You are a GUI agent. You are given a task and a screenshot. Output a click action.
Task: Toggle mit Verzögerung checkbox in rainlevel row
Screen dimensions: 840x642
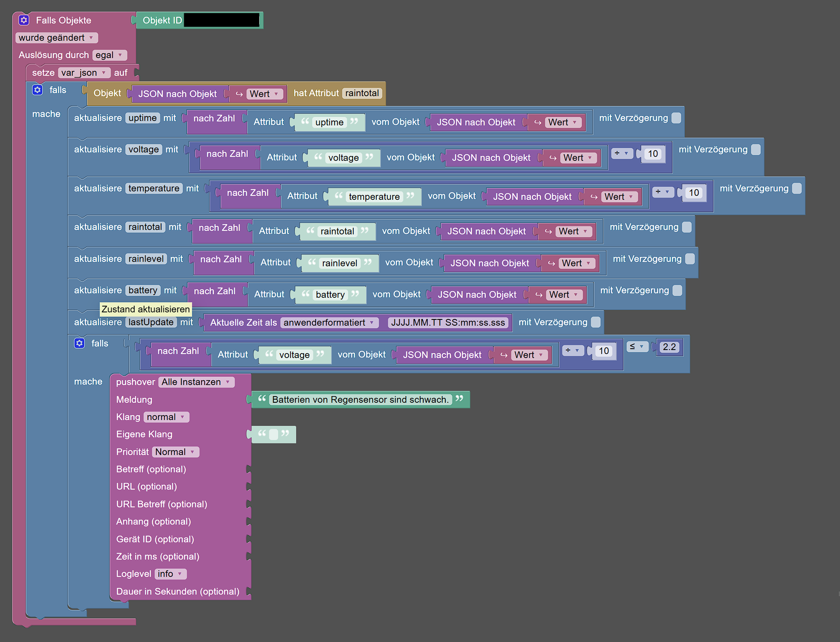tap(690, 259)
